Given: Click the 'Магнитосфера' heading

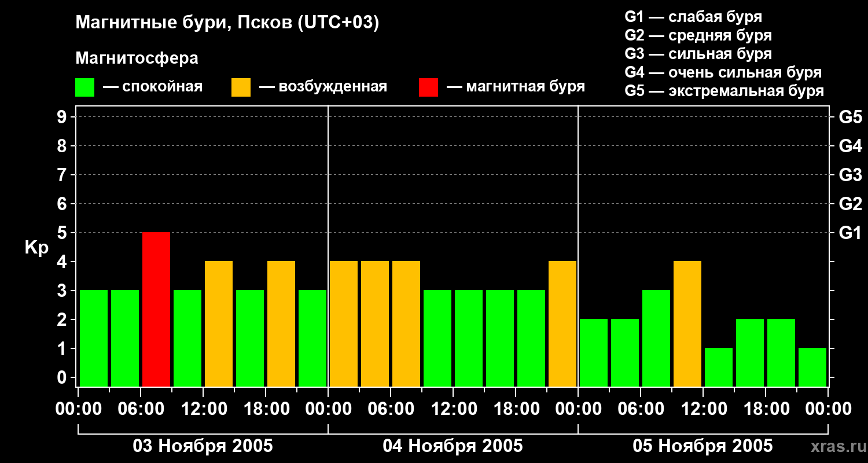Looking at the screenshot, I should pos(137,58).
